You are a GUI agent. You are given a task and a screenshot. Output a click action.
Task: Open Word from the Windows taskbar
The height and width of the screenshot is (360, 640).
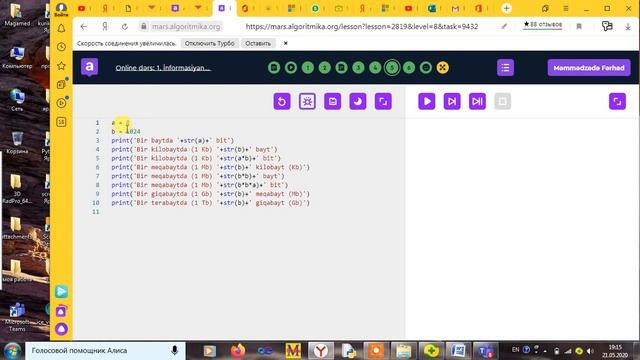(x=458, y=351)
